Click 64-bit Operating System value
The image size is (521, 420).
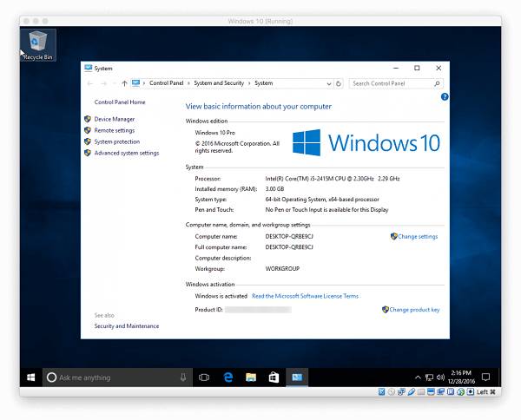tap(322, 200)
